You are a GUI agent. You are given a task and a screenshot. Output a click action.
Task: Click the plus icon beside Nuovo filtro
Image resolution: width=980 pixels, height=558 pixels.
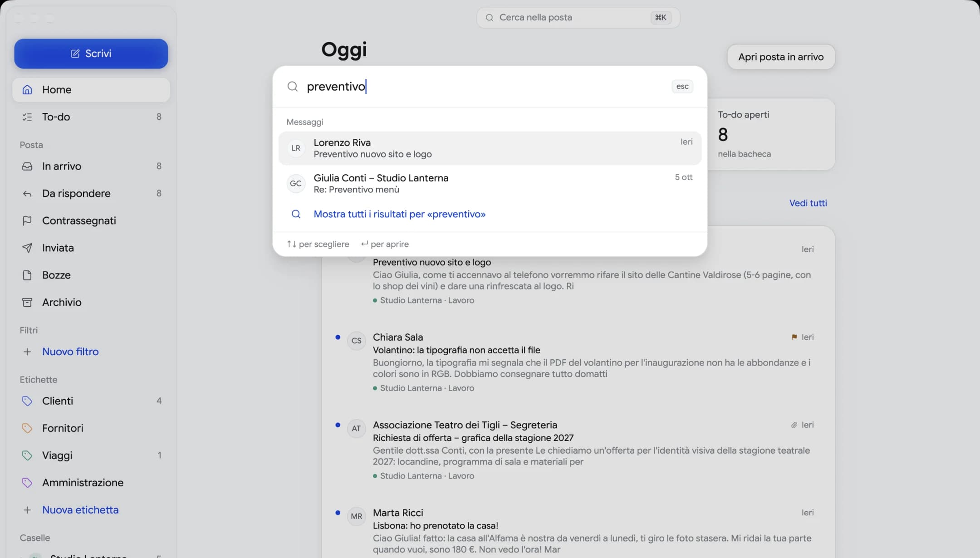point(27,352)
